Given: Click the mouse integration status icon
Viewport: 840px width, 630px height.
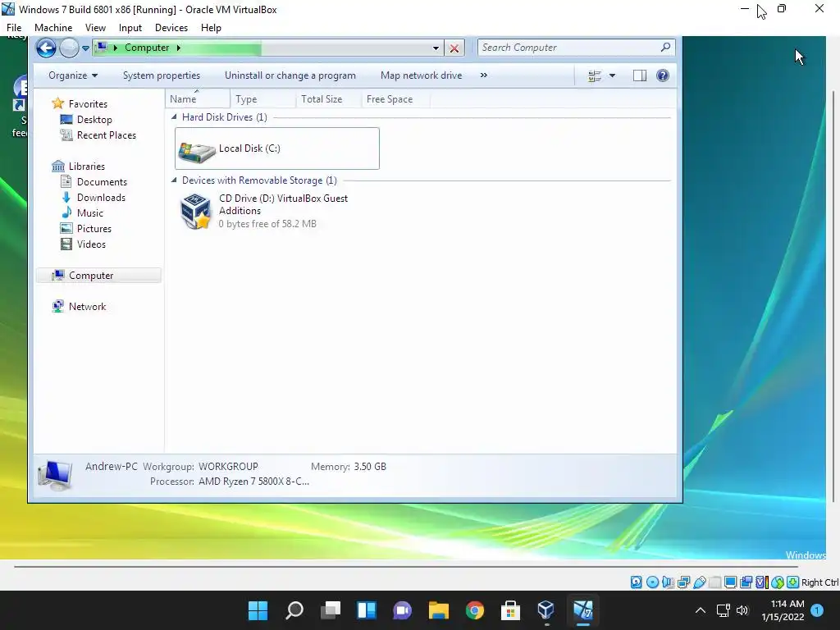Looking at the screenshot, I should point(778,582).
